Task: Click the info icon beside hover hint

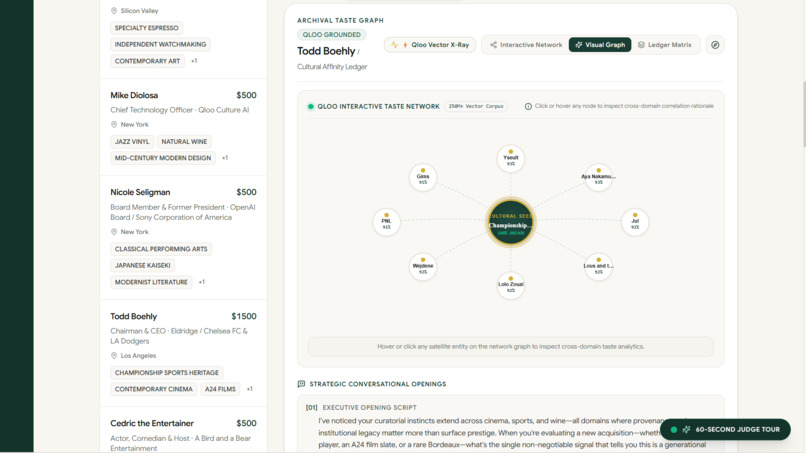Action: [528, 106]
